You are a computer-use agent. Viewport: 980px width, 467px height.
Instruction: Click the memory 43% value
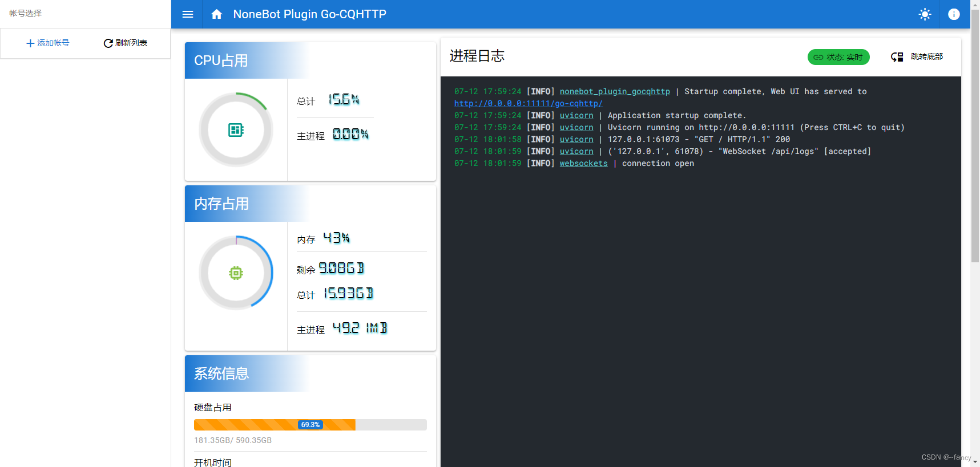[336, 238]
